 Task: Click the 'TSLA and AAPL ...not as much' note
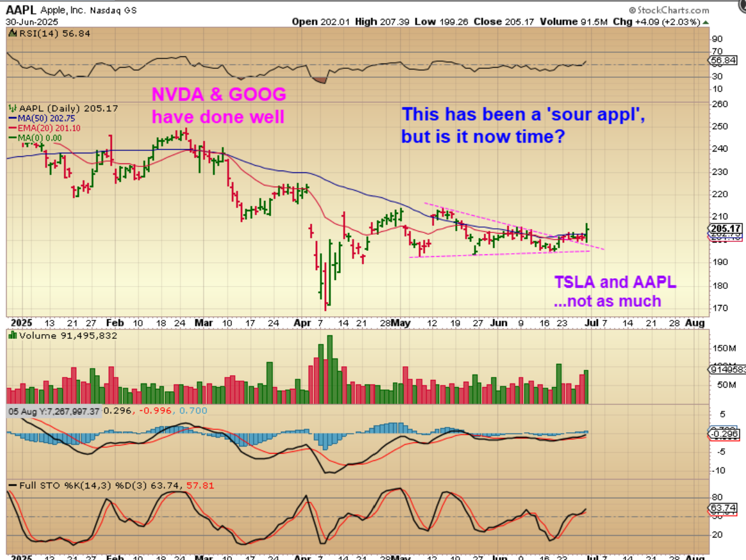(x=615, y=291)
